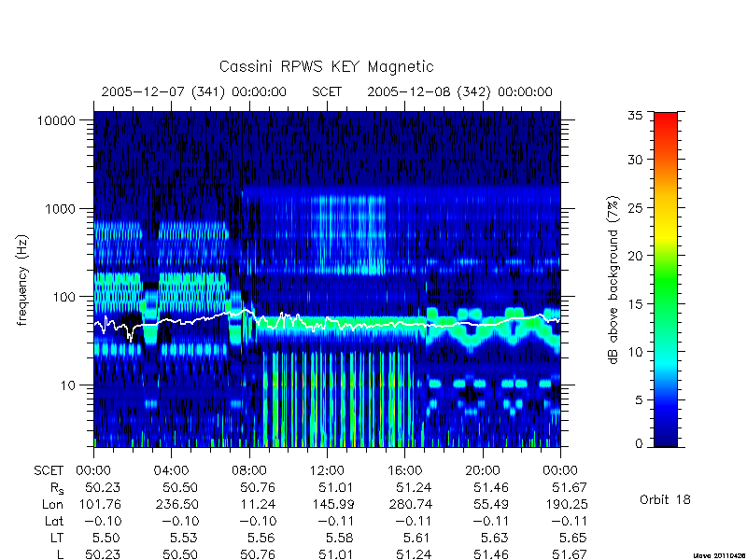The height and width of the screenshot is (560, 747).
Task: Click the L row value 51.46
Action: coord(491,554)
